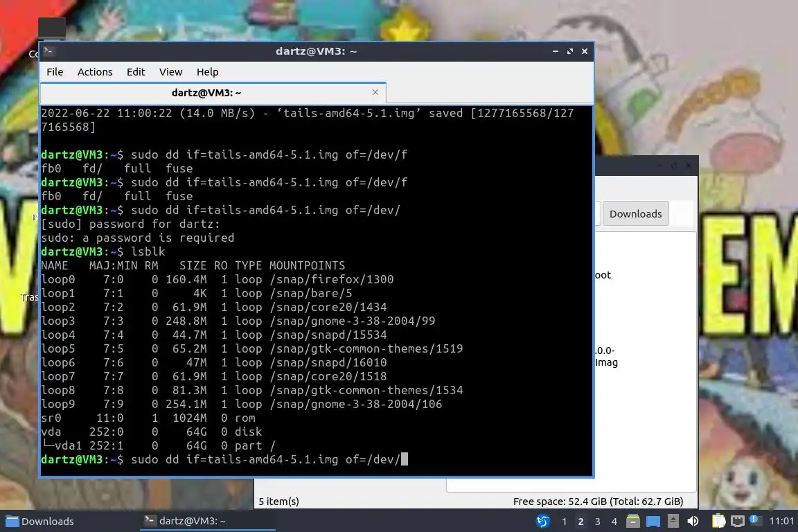This screenshot has width=798, height=532.
Task: Close the terminal window
Action: click(585, 51)
